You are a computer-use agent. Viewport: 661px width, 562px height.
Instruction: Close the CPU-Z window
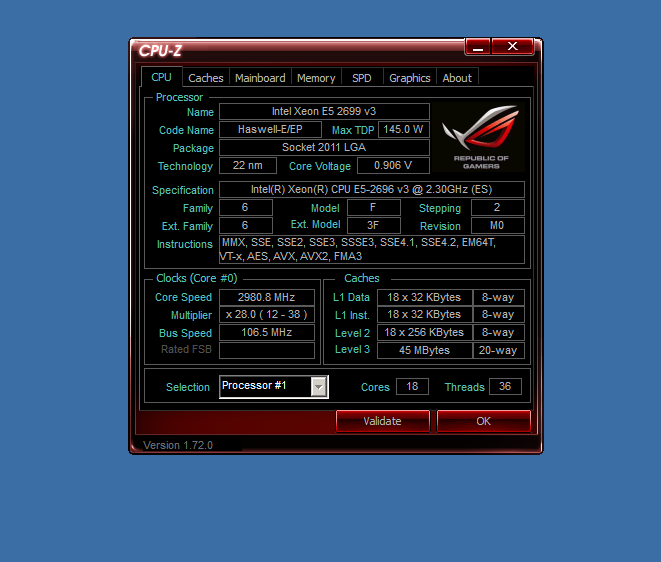(512, 46)
